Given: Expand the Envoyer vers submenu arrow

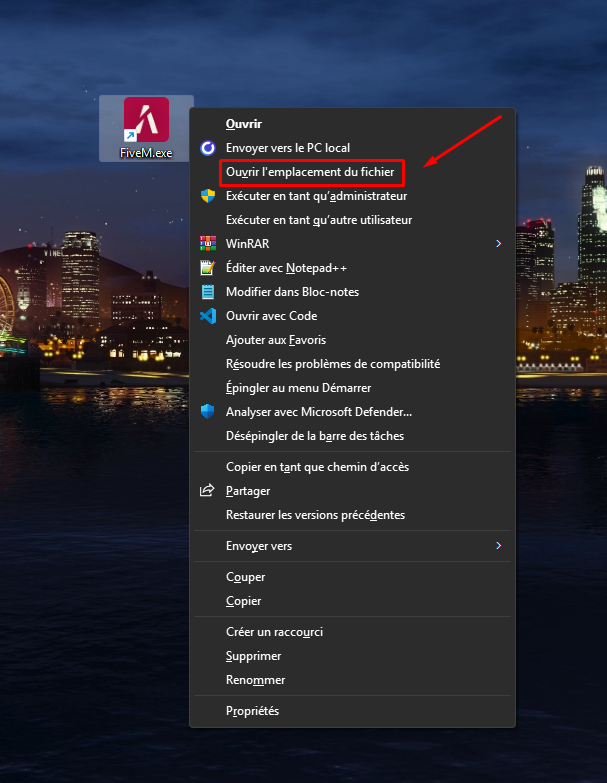Looking at the screenshot, I should pos(498,546).
